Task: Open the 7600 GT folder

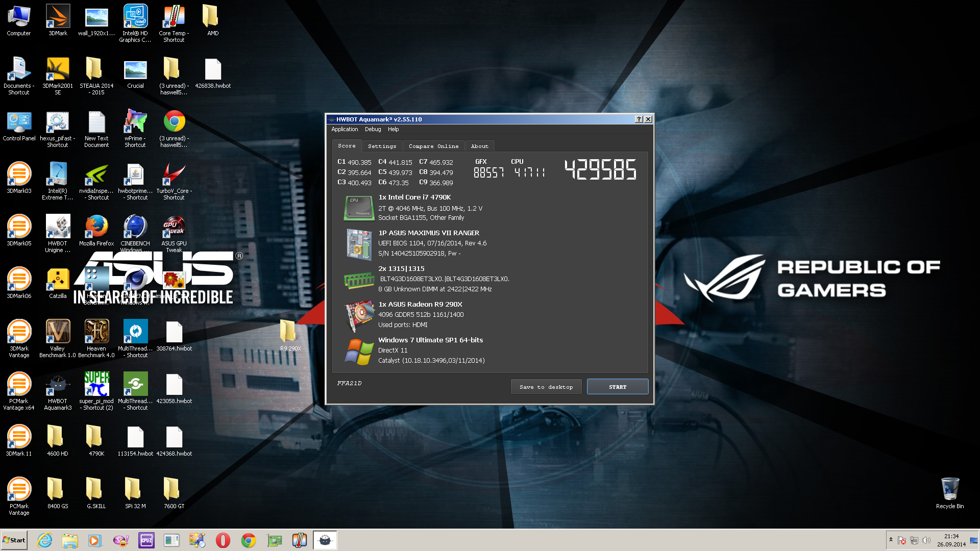Action: click(x=174, y=493)
